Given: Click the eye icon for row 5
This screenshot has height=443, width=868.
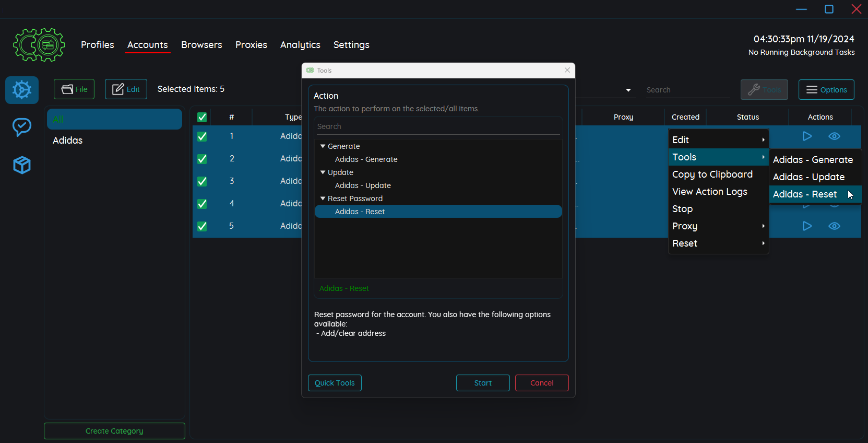Looking at the screenshot, I should click(834, 226).
